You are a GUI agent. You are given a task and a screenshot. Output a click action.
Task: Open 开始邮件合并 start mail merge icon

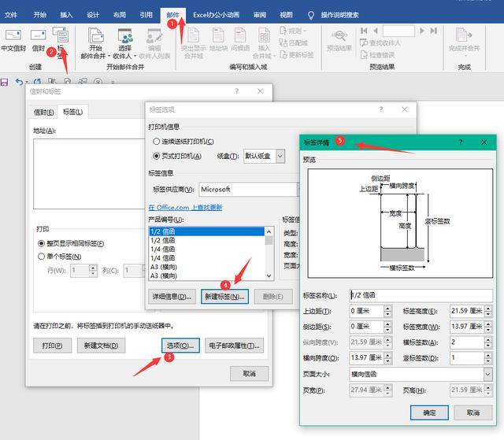click(x=95, y=35)
